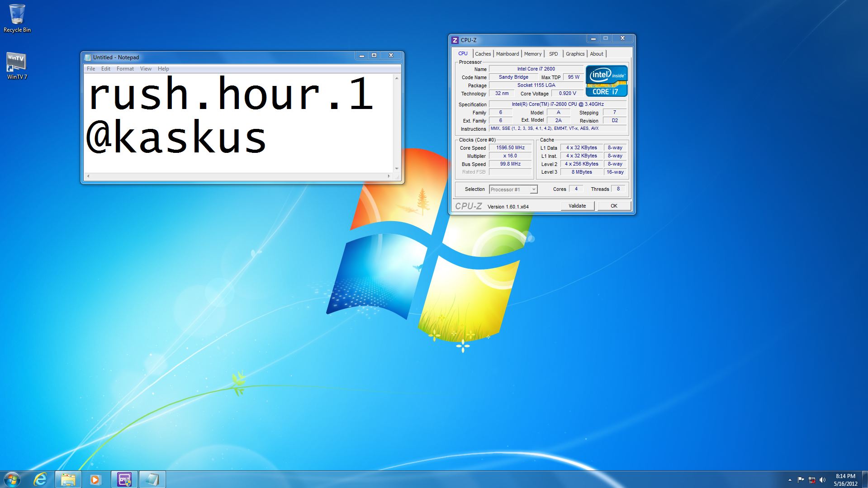Click the Validate button in CPU-Z

(x=577, y=206)
